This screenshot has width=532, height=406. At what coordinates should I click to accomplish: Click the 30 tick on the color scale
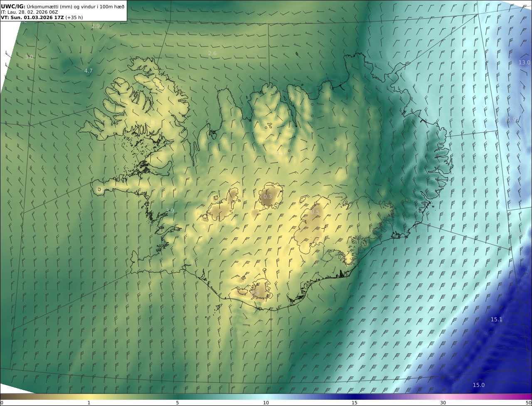pyautogui.click(x=443, y=403)
